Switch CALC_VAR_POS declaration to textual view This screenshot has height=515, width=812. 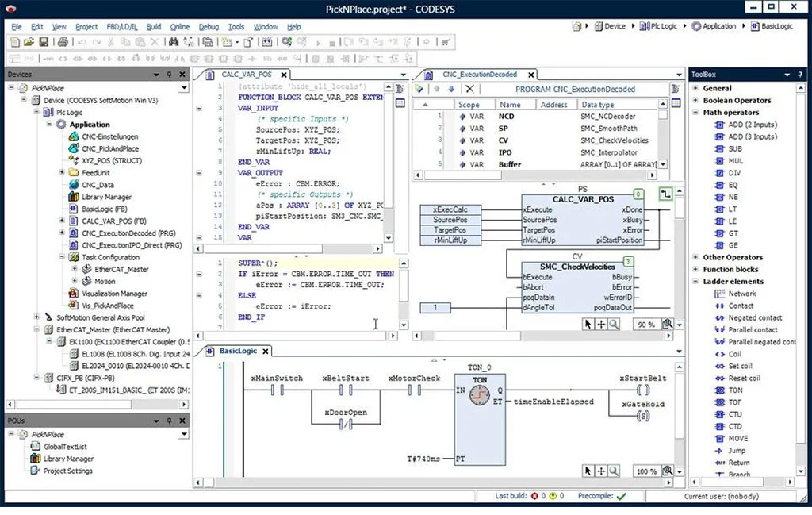click(x=400, y=89)
